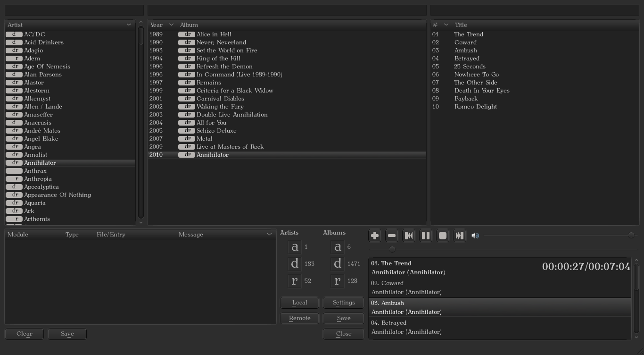Select artist Alestorm
This screenshot has height=355, width=644.
coord(70,90)
